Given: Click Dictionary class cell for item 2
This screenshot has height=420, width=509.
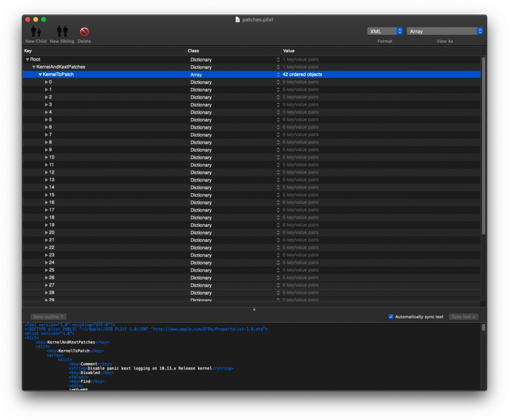Looking at the screenshot, I should (x=201, y=97).
